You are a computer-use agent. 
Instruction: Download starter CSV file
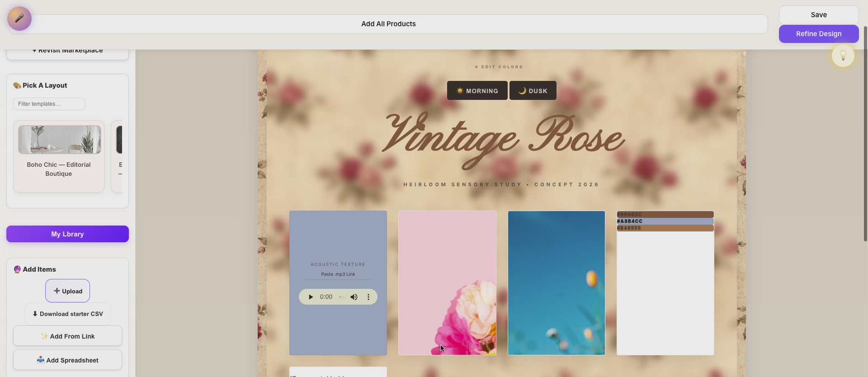point(67,314)
